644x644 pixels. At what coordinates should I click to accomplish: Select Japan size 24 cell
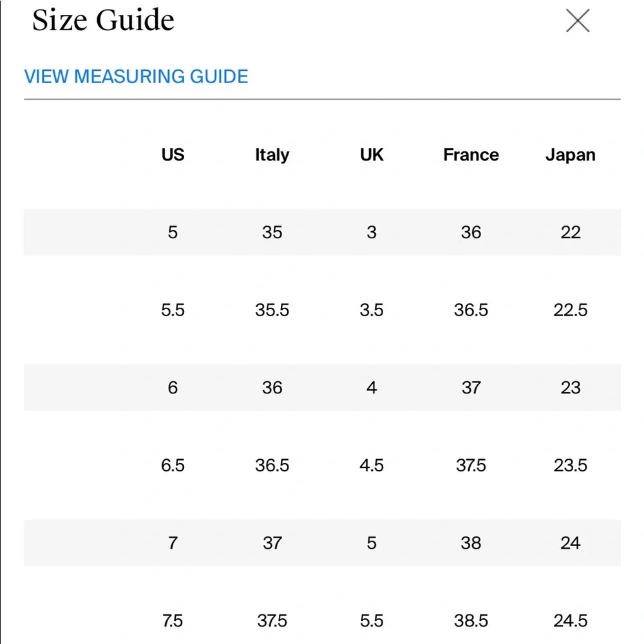pos(570,543)
